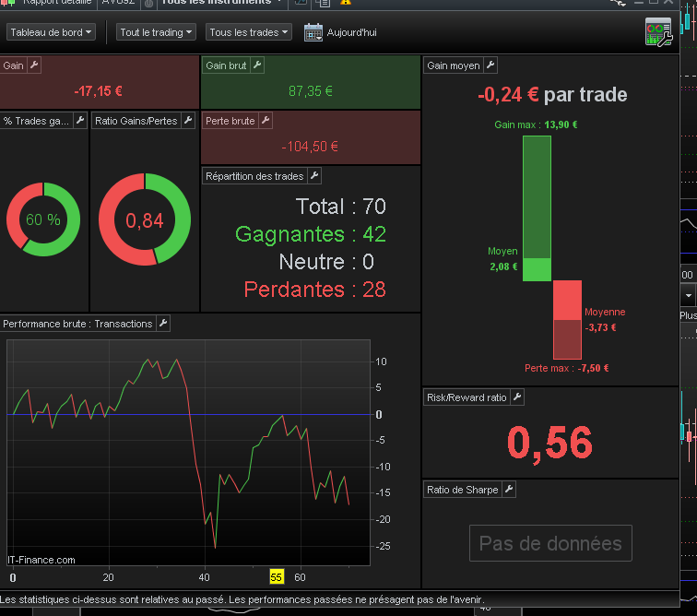Click the red average loss bar

567,301
